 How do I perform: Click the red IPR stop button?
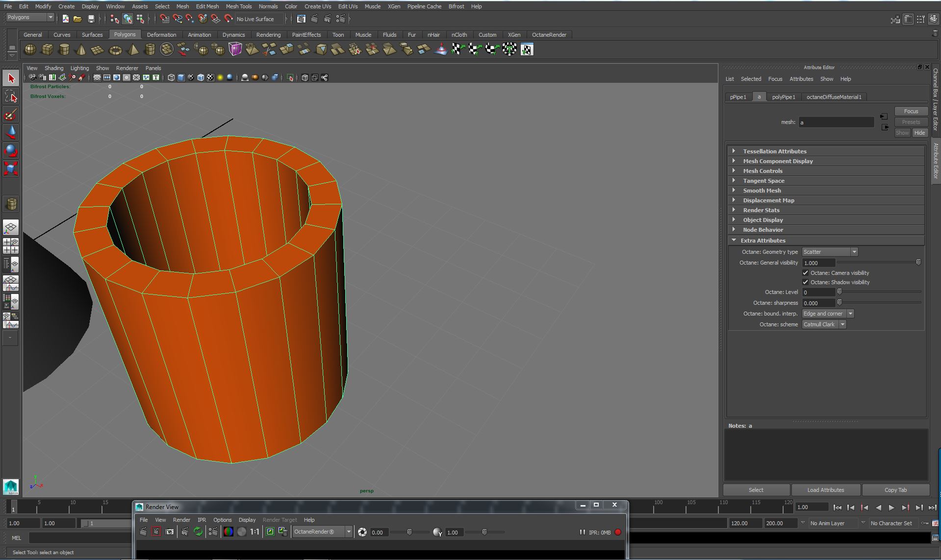tap(618, 532)
